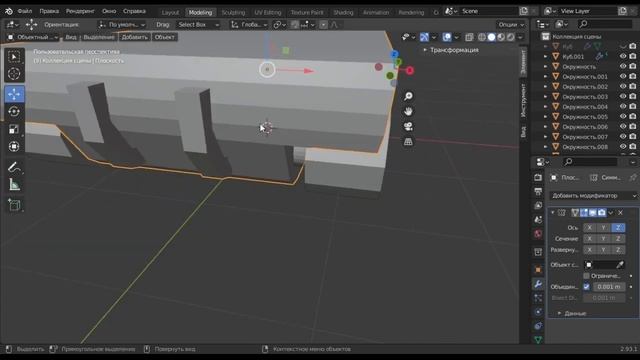Select the Add Cube tool
Screen dimensions: 640x360
tap(14, 204)
